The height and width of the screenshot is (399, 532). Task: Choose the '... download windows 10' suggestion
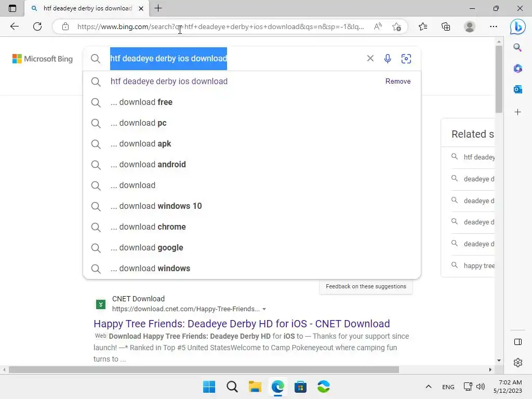click(x=252, y=206)
